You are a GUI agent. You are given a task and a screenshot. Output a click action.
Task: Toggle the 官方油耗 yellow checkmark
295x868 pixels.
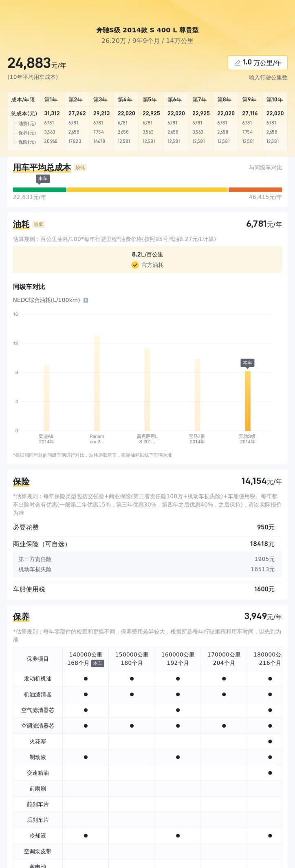tap(135, 265)
